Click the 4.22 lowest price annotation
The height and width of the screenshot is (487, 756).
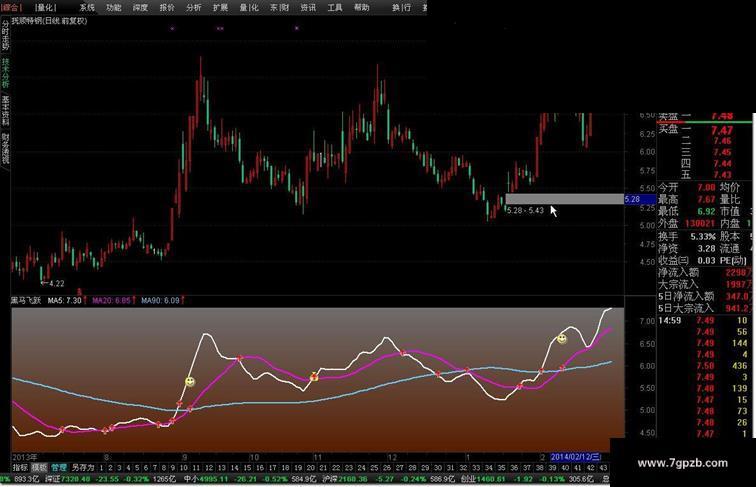point(53,283)
